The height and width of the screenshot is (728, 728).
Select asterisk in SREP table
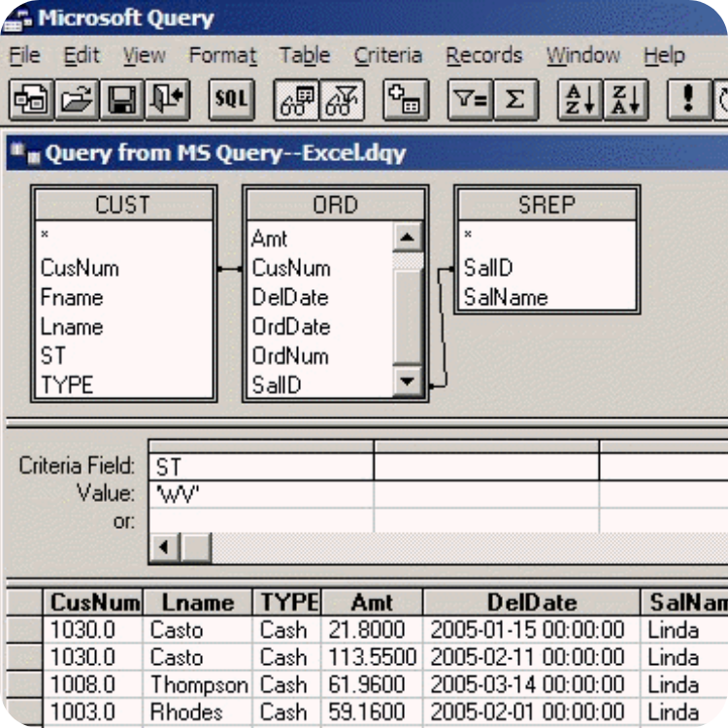pyautogui.click(x=468, y=235)
